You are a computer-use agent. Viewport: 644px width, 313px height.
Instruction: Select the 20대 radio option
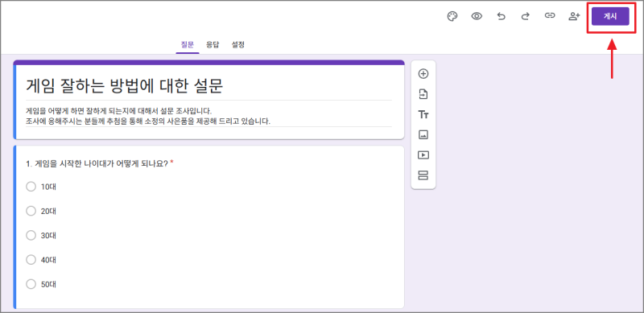pyautogui.click(x=31, y=211)
